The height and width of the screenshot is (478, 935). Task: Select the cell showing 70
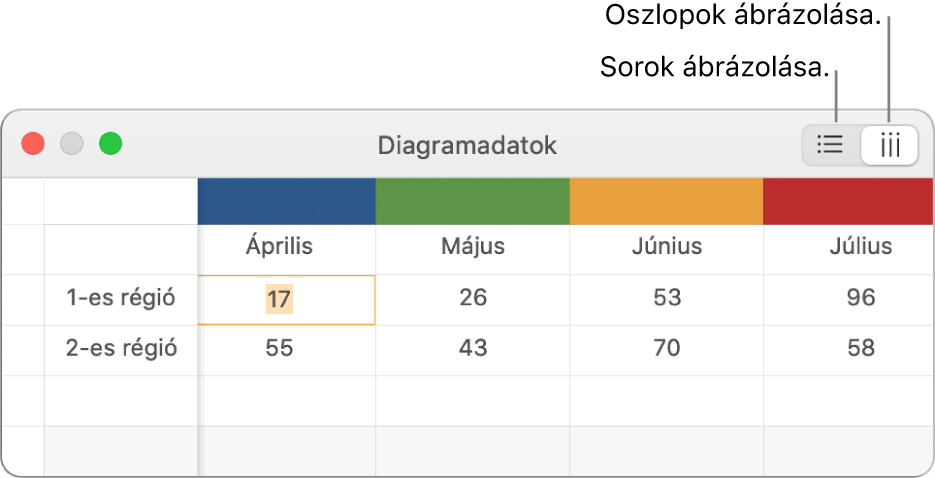[x=666, y=348]
